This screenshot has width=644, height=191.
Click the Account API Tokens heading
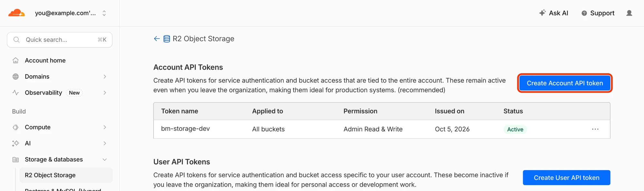pyautogui.click(x=188, y=67)
